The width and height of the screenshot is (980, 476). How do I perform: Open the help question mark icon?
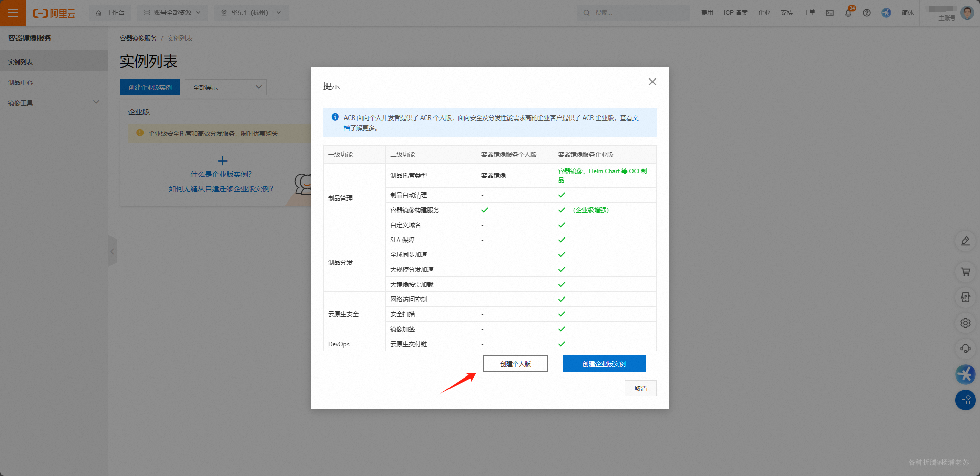867,13
